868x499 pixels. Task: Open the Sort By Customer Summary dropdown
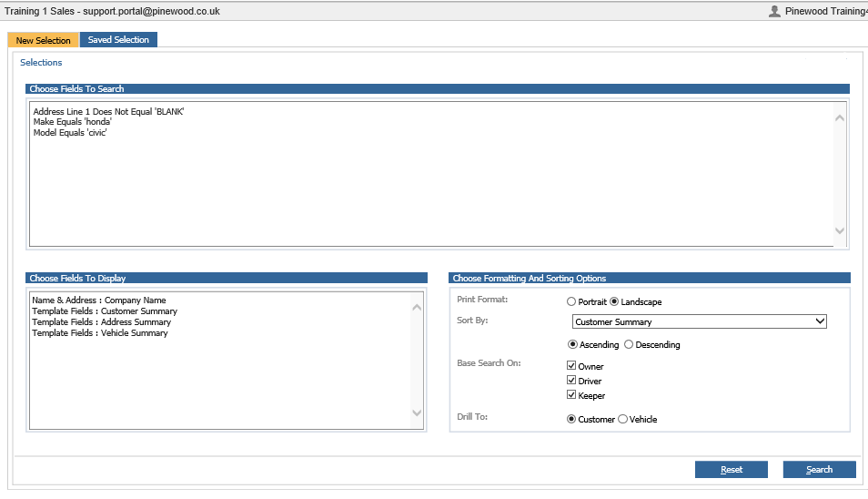[699, 321]
